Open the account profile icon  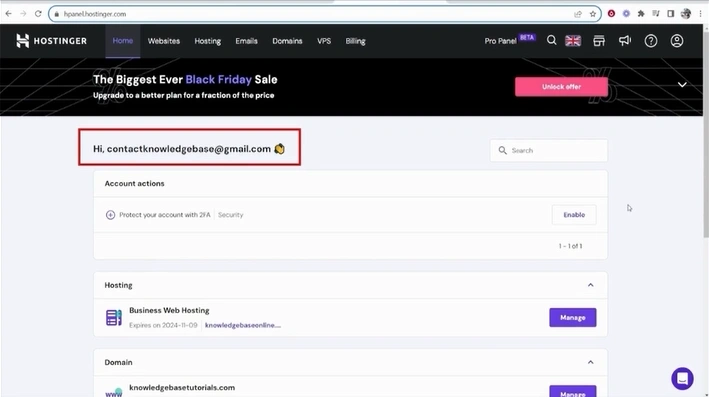click(676, 41)
